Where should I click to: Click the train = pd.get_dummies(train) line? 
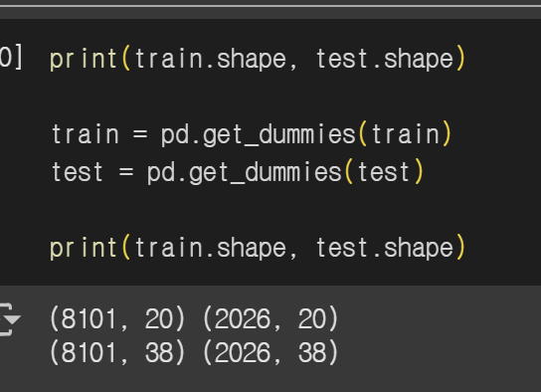click(252, 134)
